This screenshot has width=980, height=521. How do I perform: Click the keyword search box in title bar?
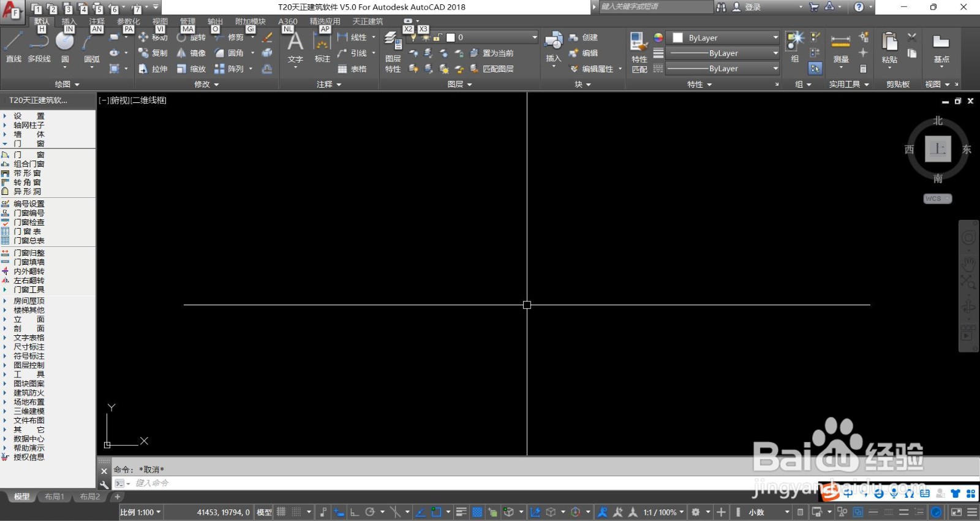tap(655, 7)
